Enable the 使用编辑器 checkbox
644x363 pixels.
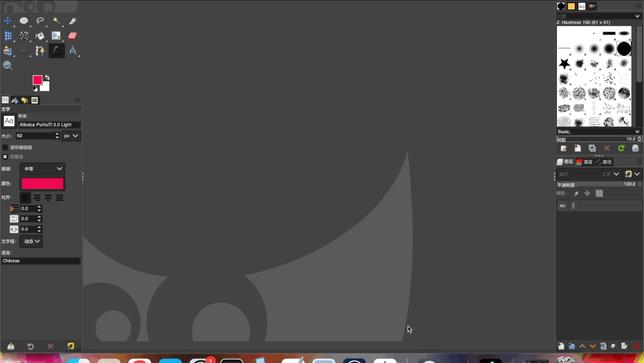tap(5, 147)
